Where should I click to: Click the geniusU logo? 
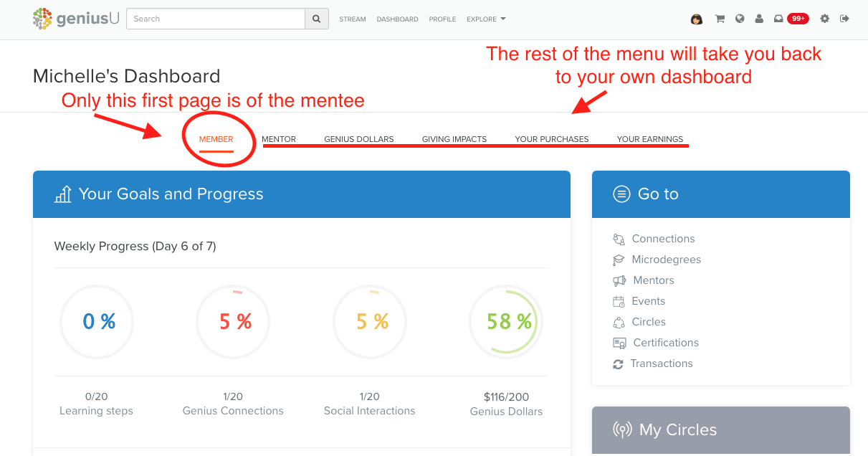point(76,19)
